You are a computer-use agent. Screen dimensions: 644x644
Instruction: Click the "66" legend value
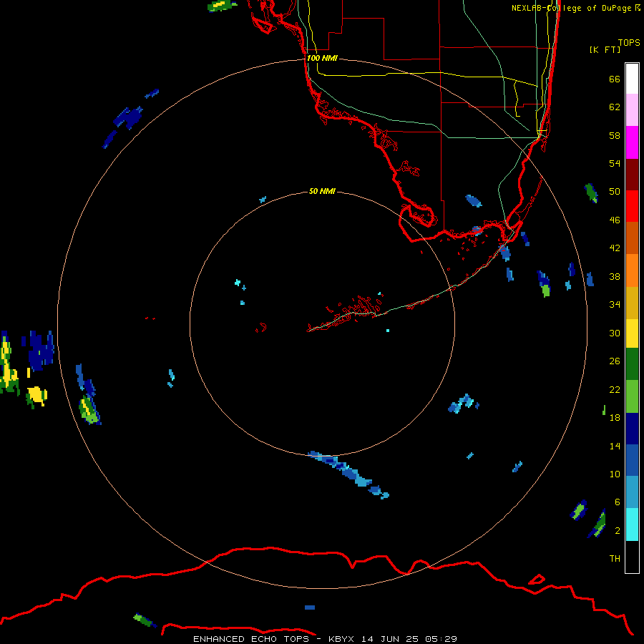(x=615, y=79)
